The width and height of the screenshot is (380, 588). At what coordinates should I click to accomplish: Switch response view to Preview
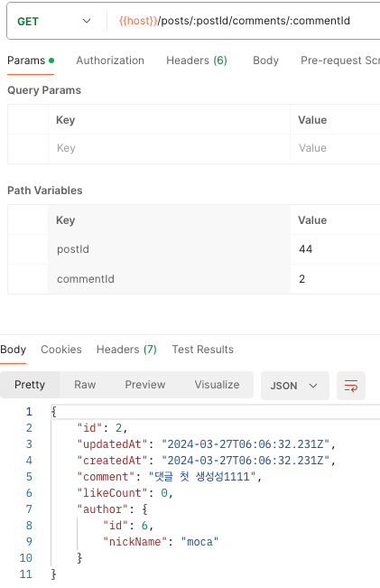coord(145,385)
